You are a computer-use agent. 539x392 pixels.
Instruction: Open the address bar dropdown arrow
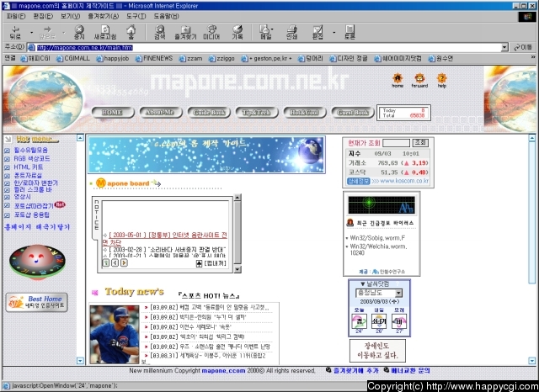[x=504, y=47]
